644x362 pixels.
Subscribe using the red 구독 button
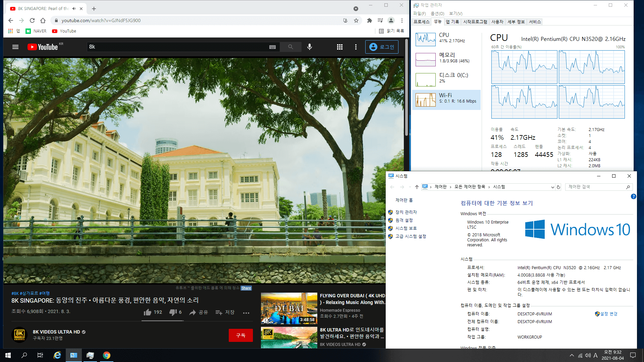pos(240,335)
